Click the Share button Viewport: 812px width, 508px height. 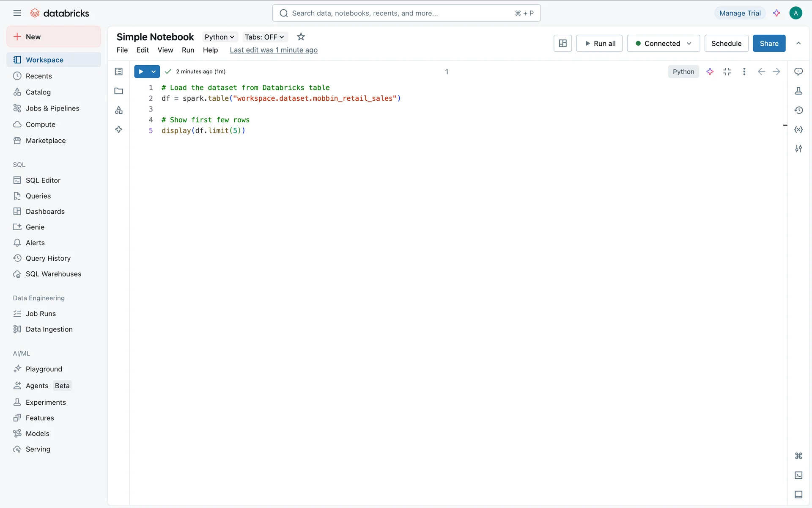[x=769, y=43]
